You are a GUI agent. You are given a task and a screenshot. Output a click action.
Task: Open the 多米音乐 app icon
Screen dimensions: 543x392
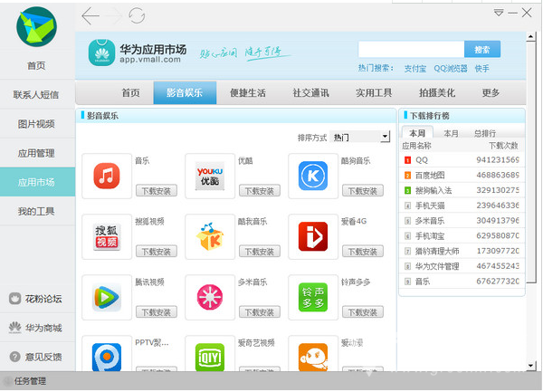210,297
